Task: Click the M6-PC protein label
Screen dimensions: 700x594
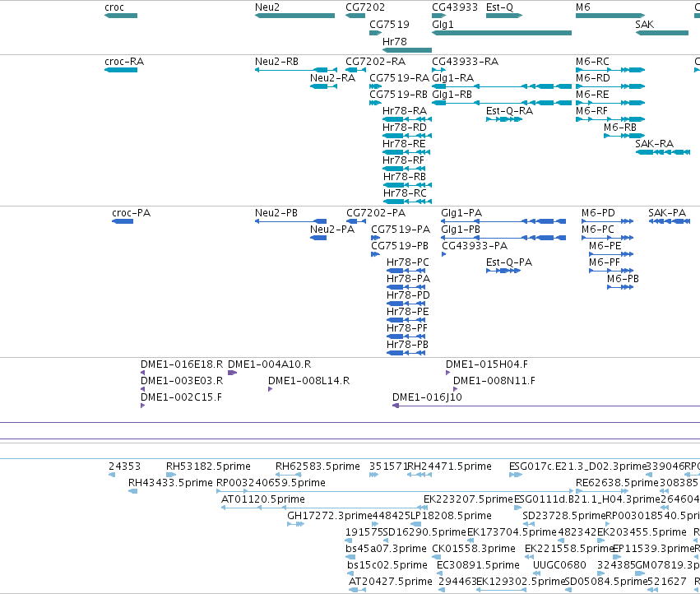Action: coord(598,230)
